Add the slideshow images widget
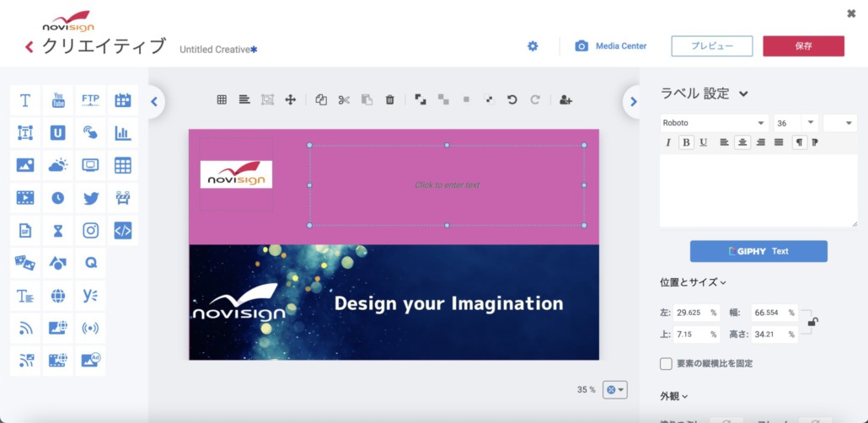Image resolution: width=868 pixels, height=423 pixels. point(25,263)
